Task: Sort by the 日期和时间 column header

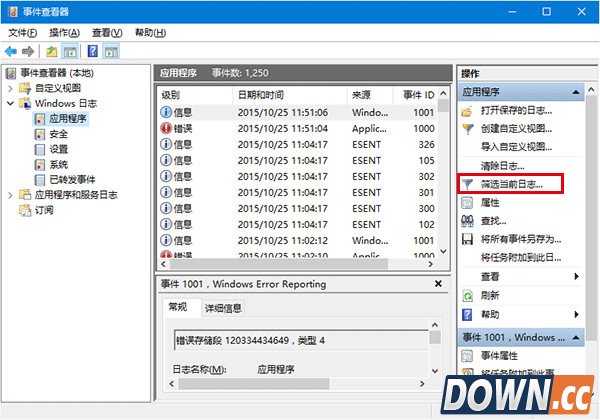Action: point(290,95)
